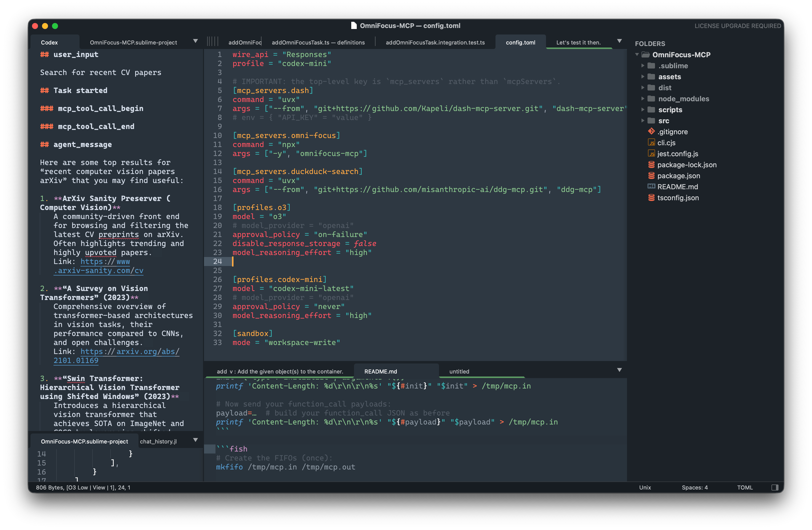
Task: Click LICENSE UPGRADE REQUIRED notice
Action: [x=737, y=26]
